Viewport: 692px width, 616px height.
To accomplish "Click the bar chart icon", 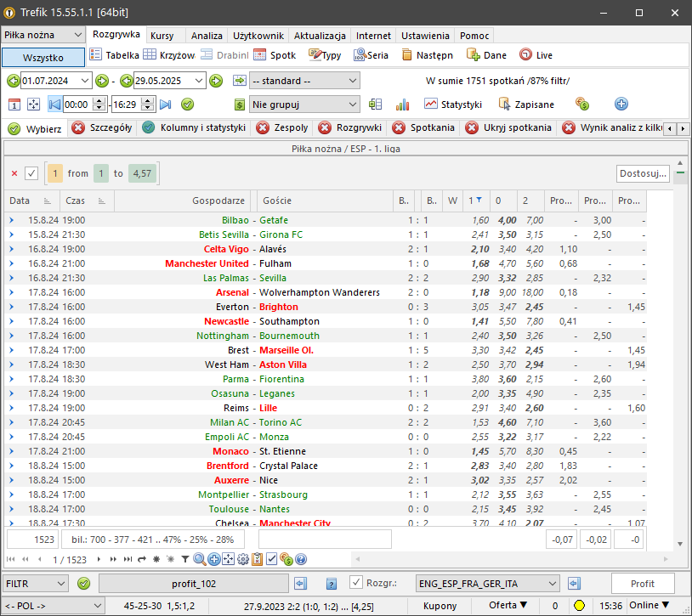I will pyautogui.click(x=402, y=105).
